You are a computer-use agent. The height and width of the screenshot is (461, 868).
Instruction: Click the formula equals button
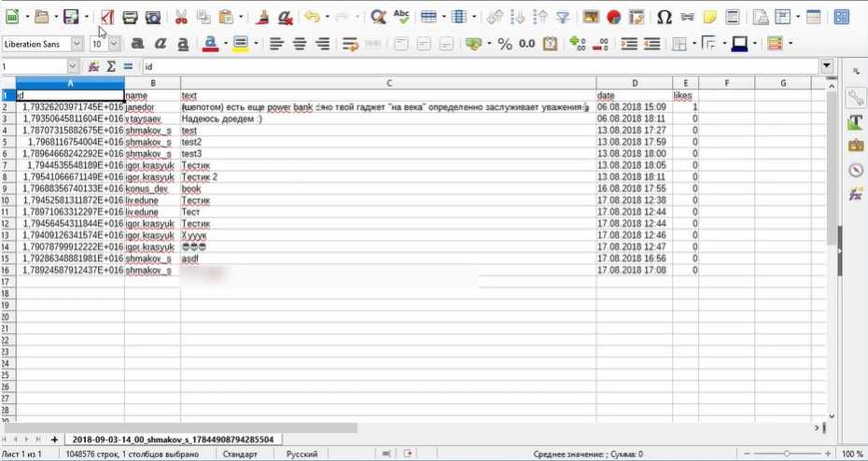(x=128, y=66)
